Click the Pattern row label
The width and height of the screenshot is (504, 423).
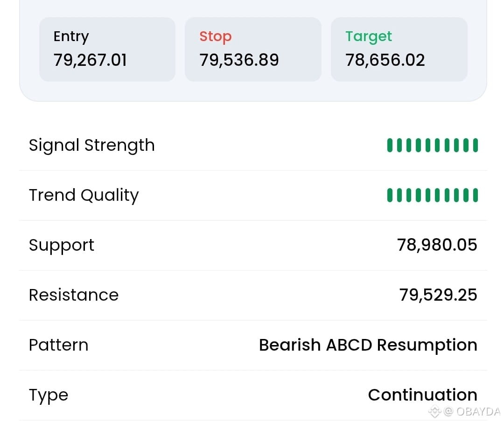pos(58,345)
